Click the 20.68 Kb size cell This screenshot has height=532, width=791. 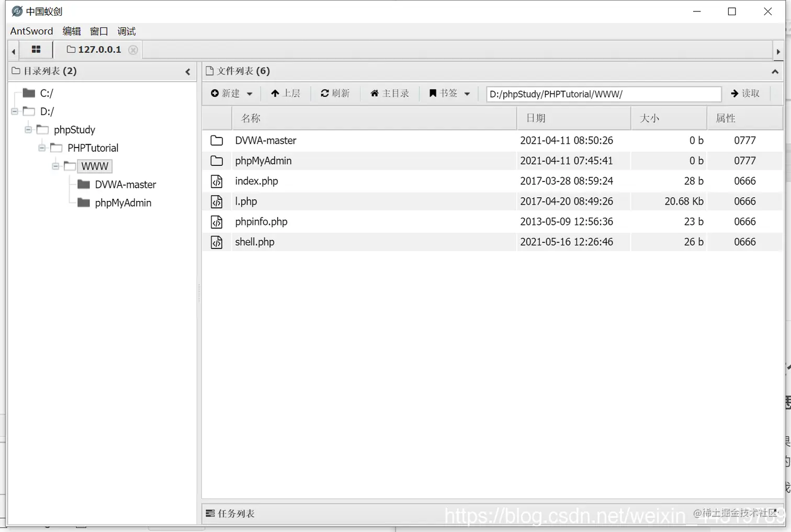(x=684, y=201)
